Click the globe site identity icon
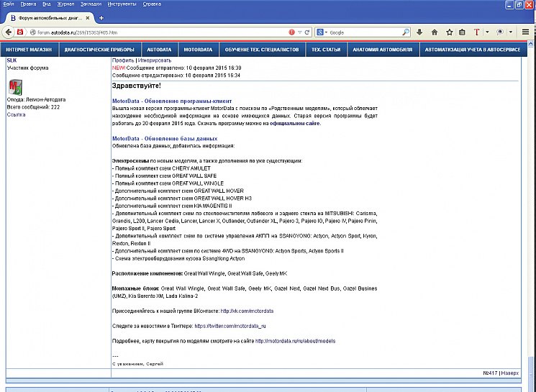The height and width of the screenshot is (392, 536). 33,32
